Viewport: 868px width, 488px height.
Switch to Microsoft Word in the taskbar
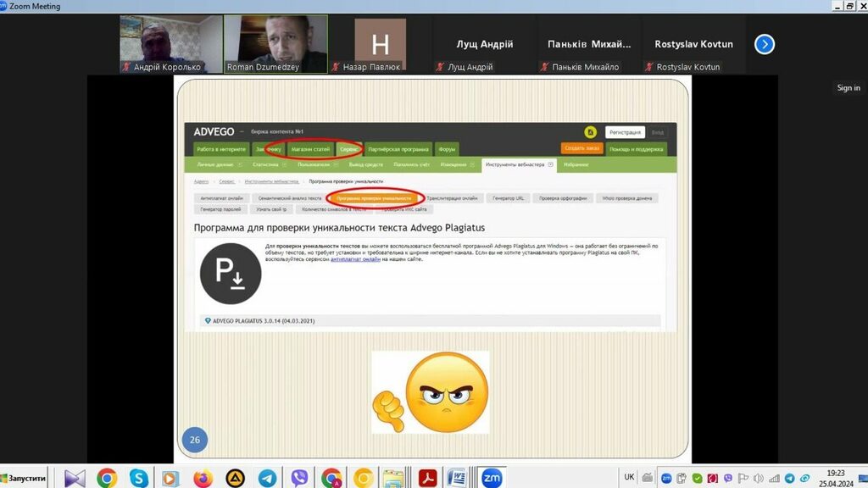coord(457,478)
